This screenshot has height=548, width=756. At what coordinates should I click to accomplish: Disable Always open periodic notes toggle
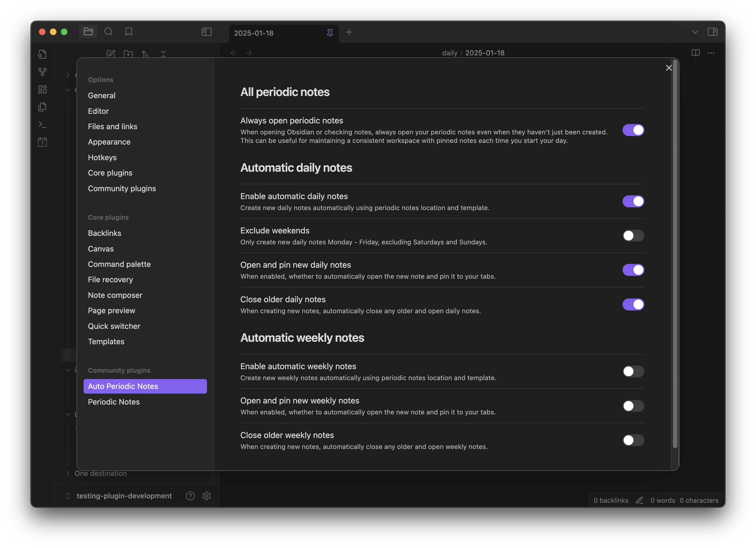coord(633,130)
